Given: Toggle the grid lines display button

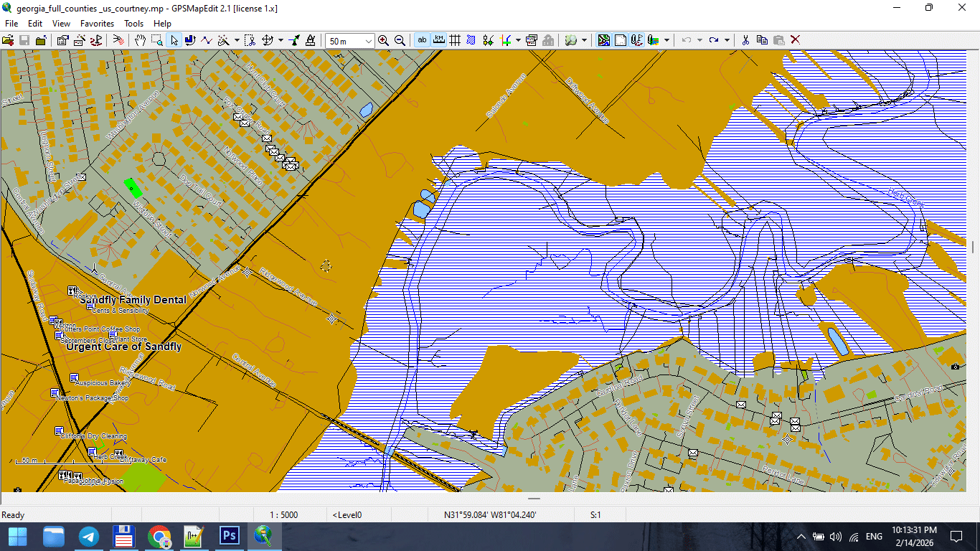Looking at the screenshot, I should pyautogui.click(x=455, y=40).
